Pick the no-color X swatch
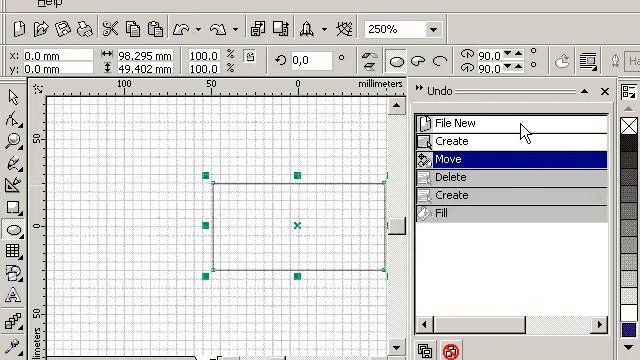This screenshot has height=360, width=640. [629, 126]
